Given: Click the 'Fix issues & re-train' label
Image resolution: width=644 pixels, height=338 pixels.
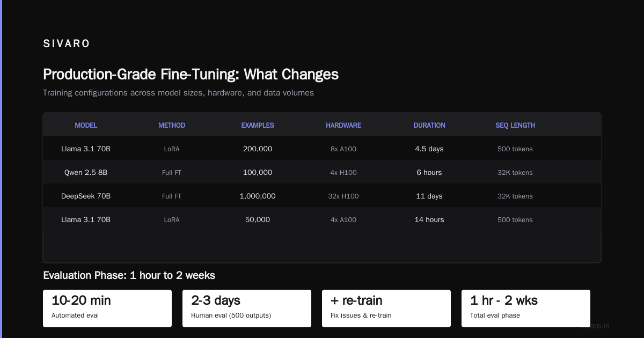Looking at the screenshot, I should (361, 315).
